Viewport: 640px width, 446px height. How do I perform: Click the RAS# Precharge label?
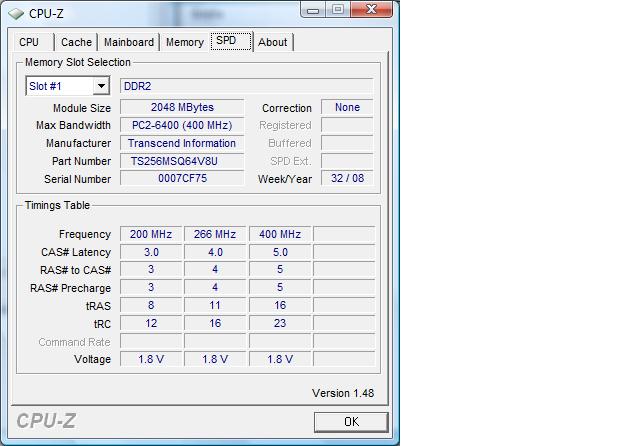[70, 288]
